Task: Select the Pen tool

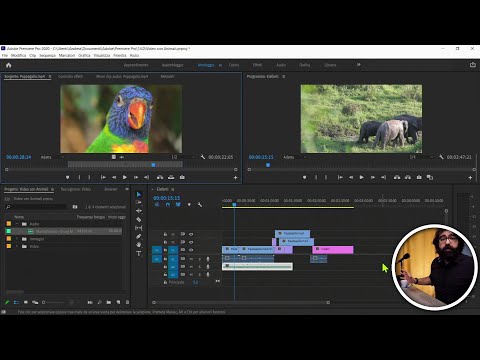Action: (139, 236)
